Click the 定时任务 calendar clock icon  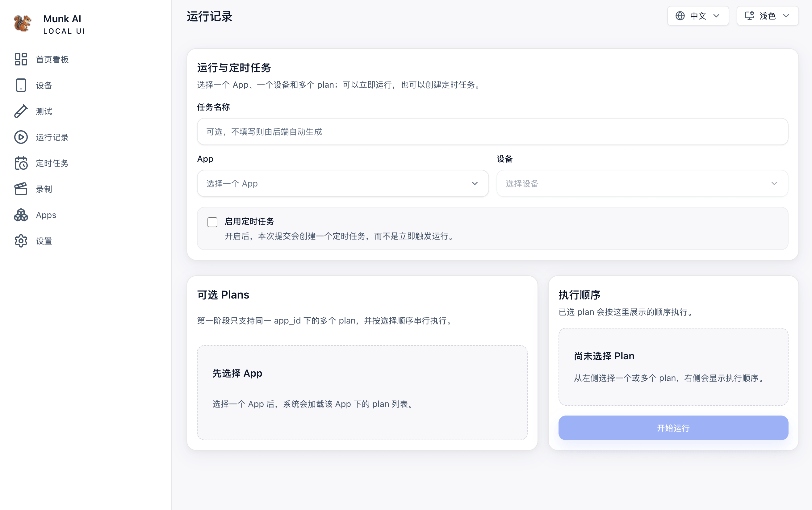pos(21,163)
